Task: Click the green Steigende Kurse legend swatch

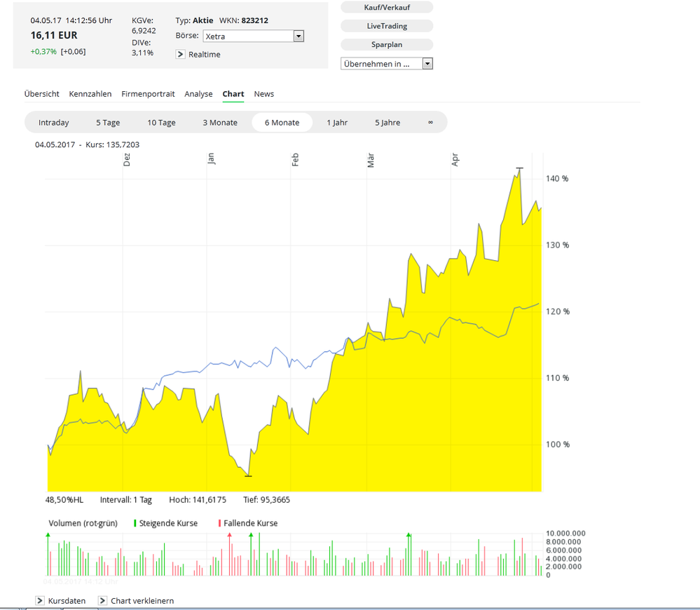Action: 135,523
